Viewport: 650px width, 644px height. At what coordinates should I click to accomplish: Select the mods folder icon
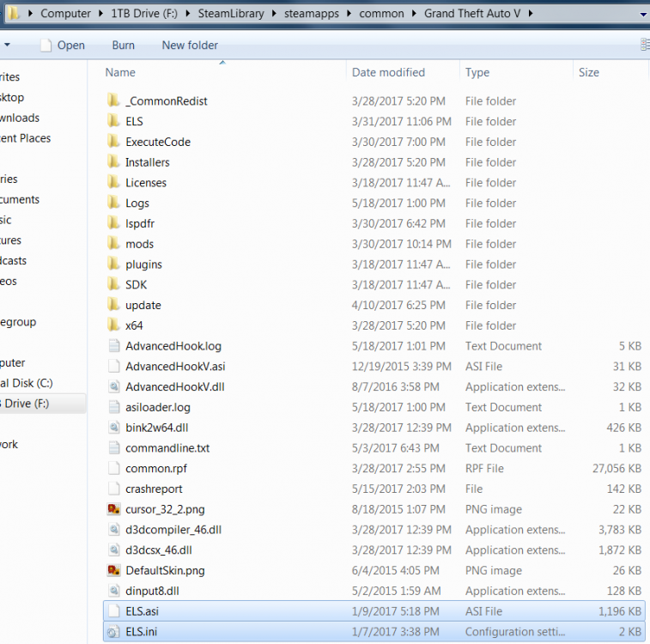pos(113,245)
